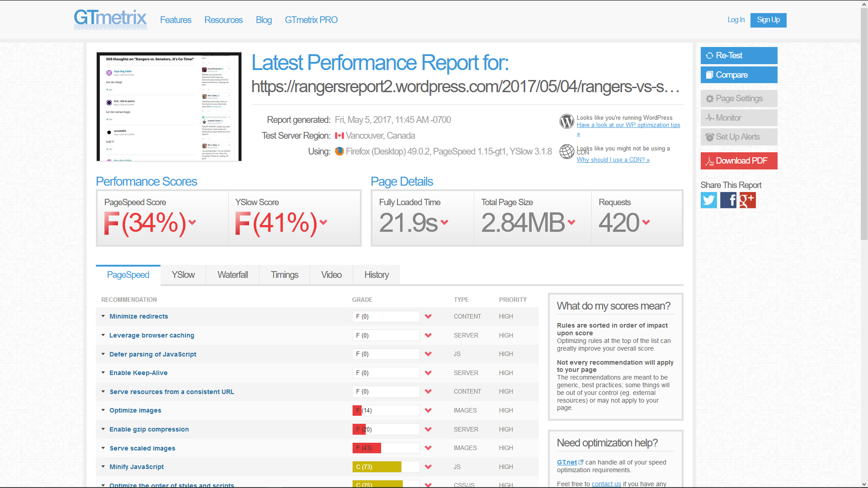Click the GTmetrix logo
Screen dimensions: 868x488
(x=110, y=19)
